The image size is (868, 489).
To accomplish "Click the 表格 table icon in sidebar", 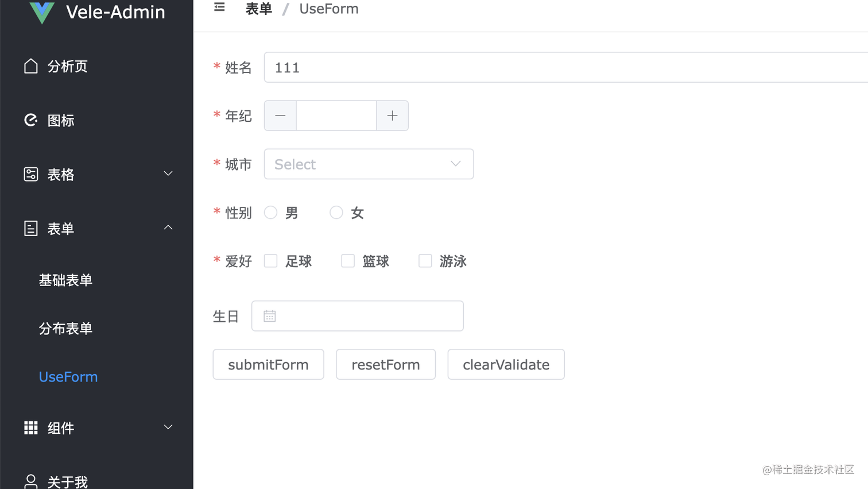I will click(31, 173).
